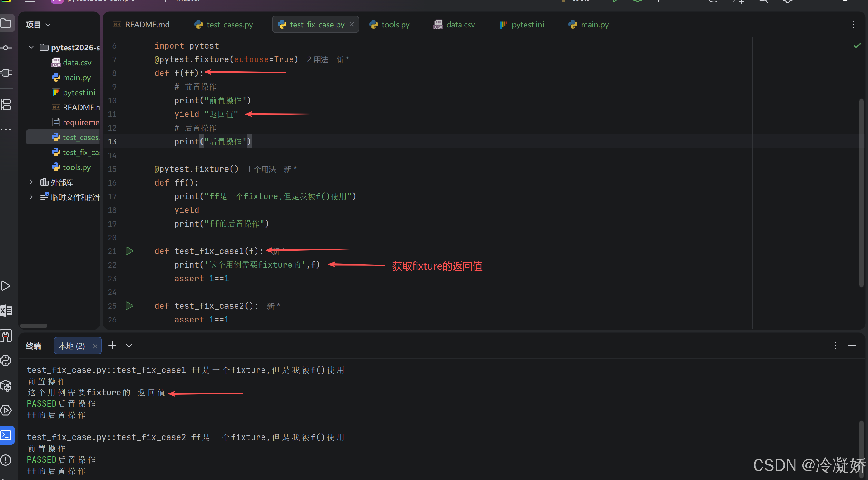
Task: Click the 终端 panel title
Action: click(x=34, y=346)
